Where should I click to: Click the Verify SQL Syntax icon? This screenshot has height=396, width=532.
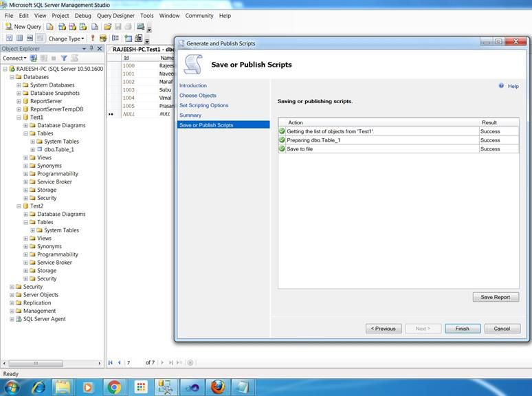pos(103,38)
